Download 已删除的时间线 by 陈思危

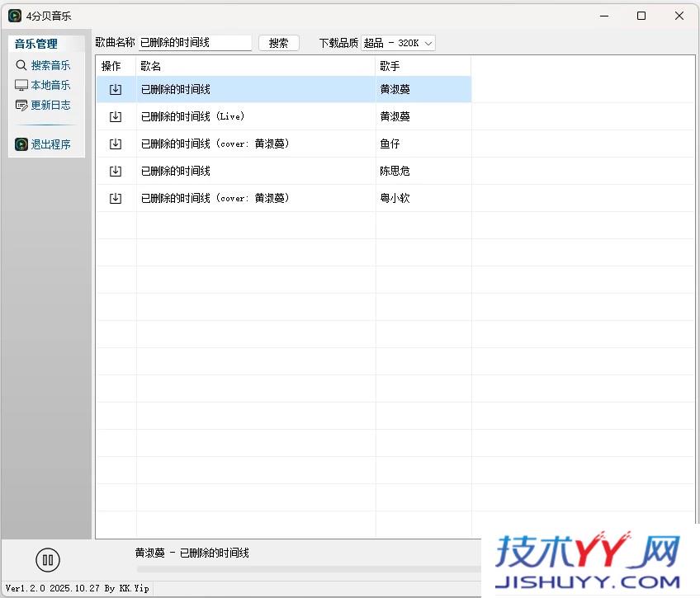(116, 171)
